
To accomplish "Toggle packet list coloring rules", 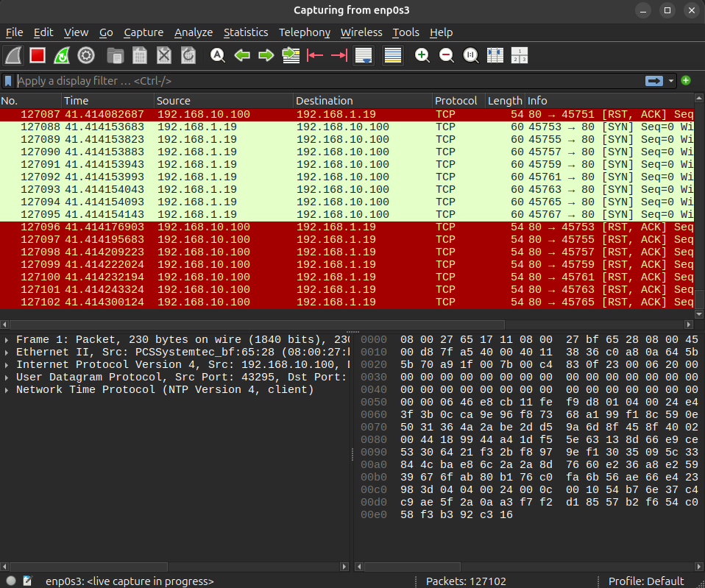I will pyautogui.click(x=392, y=56).
